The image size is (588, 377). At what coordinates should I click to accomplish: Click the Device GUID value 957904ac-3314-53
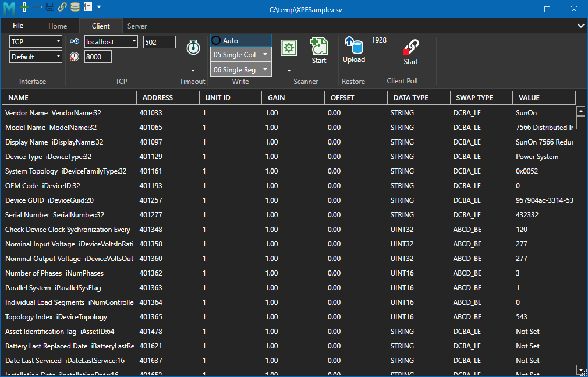[544, 200]
